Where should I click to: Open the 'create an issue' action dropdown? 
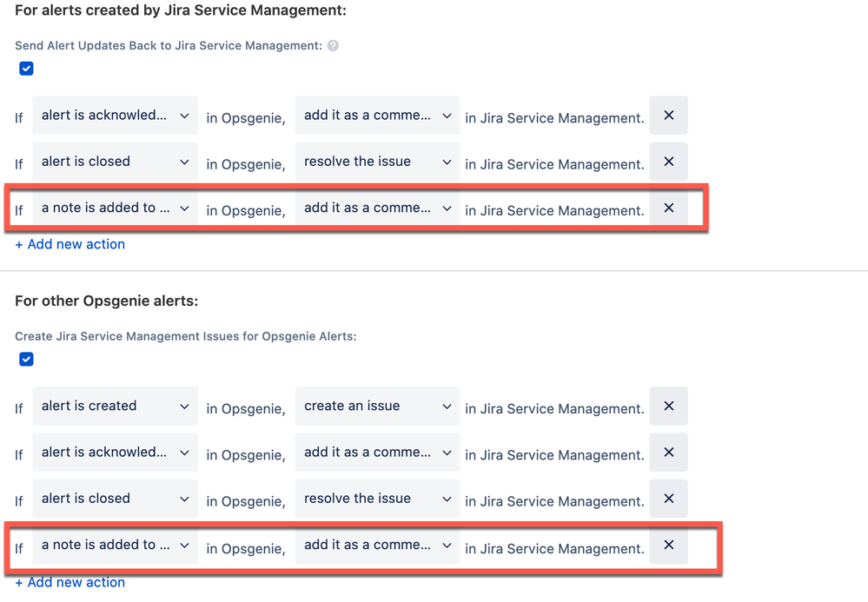(378, 407)
